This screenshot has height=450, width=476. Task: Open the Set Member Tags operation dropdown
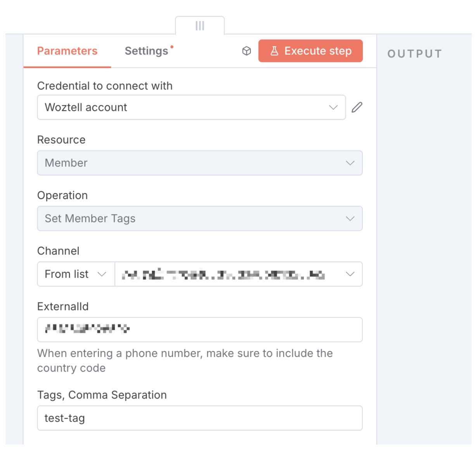[200, 218]
